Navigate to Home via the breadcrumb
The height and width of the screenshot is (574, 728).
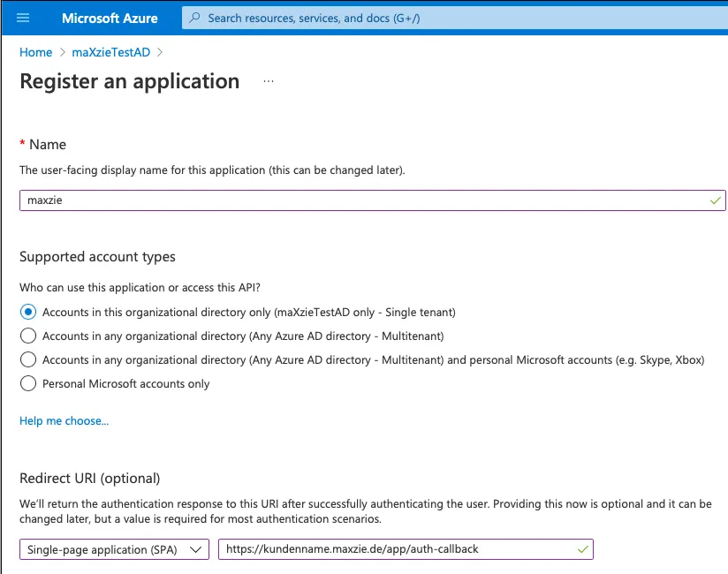pyautogui.click(x=35, y=52)
